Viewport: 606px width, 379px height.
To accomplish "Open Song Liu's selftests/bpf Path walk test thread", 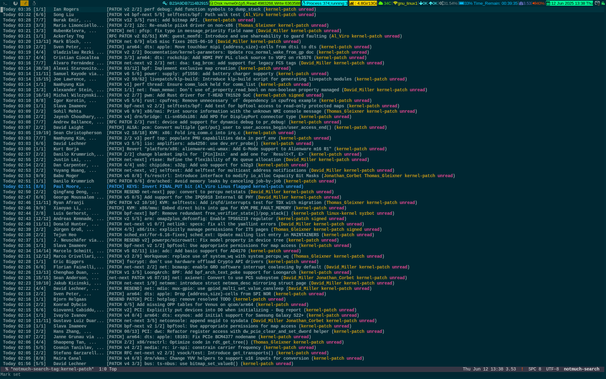I will (160, 15).
